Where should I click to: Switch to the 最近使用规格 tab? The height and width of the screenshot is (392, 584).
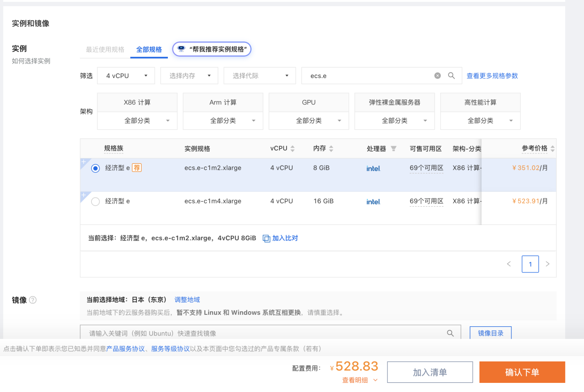105,50
